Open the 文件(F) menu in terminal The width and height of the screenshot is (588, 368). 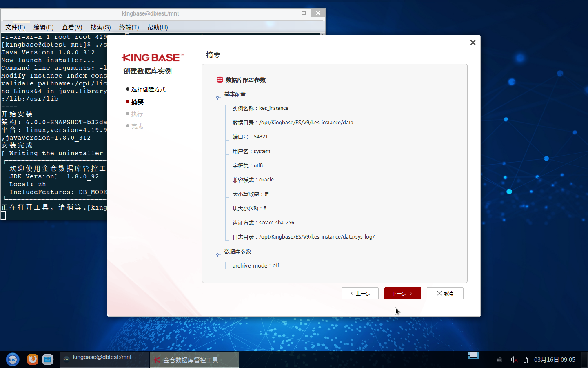click(x=15, y=27)
